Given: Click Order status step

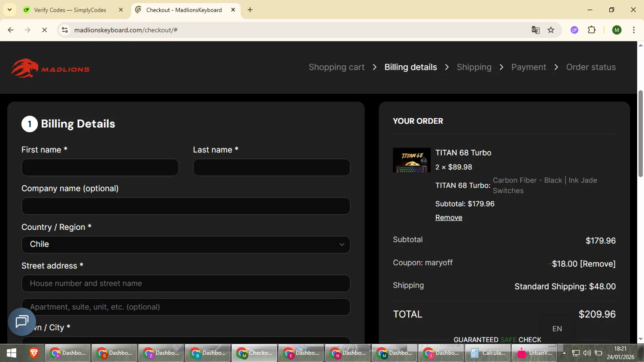Looking at the screenshot, I should (591, 67).
